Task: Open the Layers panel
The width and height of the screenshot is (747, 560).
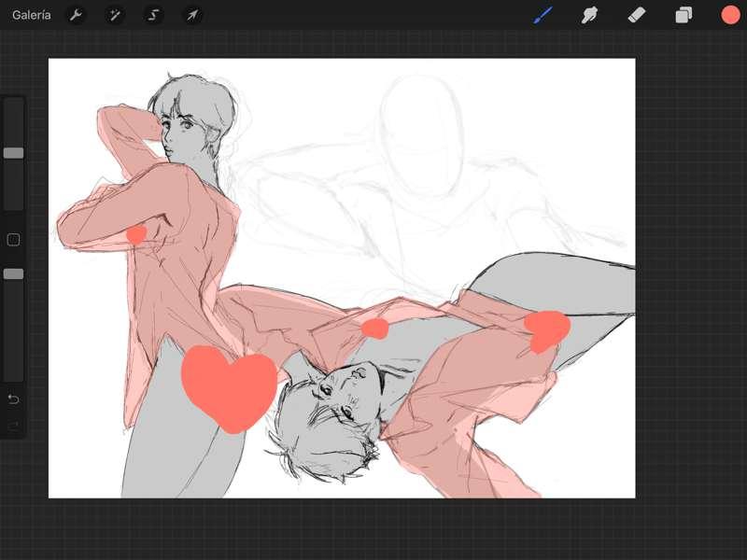Action: click(684, 15)
